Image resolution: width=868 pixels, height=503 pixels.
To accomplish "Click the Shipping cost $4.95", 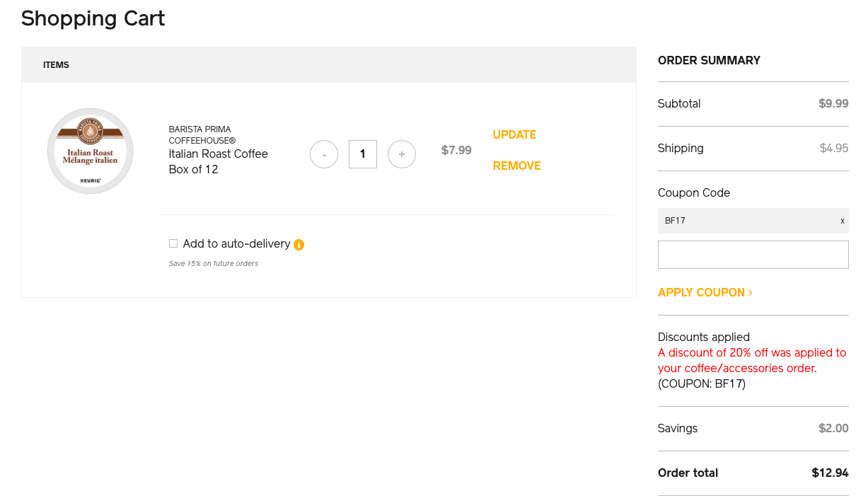I will pyautogui.click(x=834, y=148).
